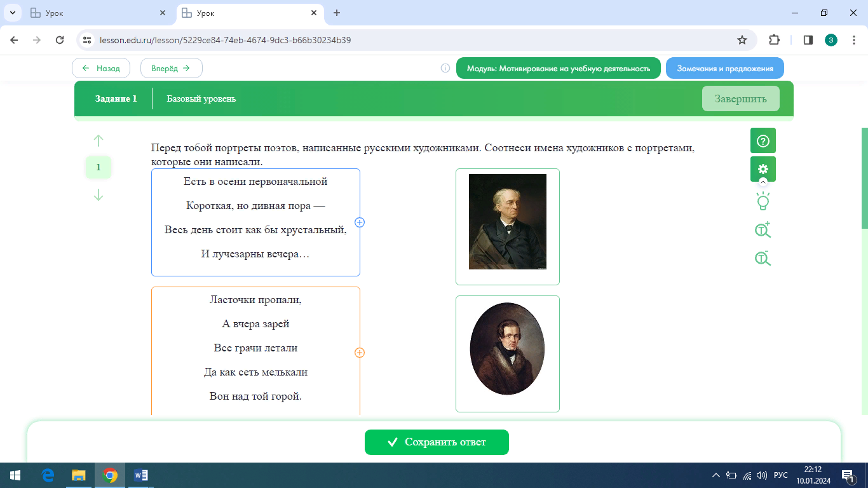Open the network icon in tray

747,475
